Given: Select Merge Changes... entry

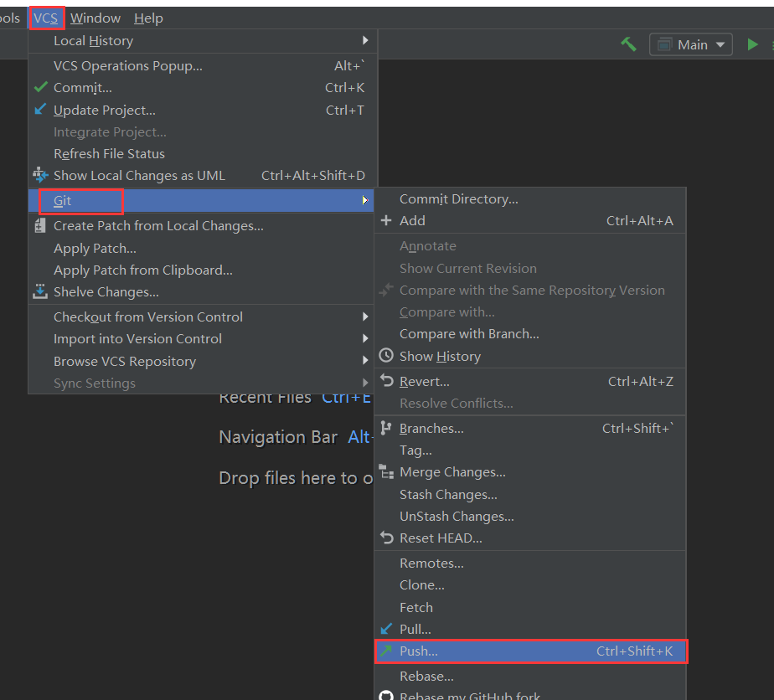Looking at the screenshot, I should 530,472.
